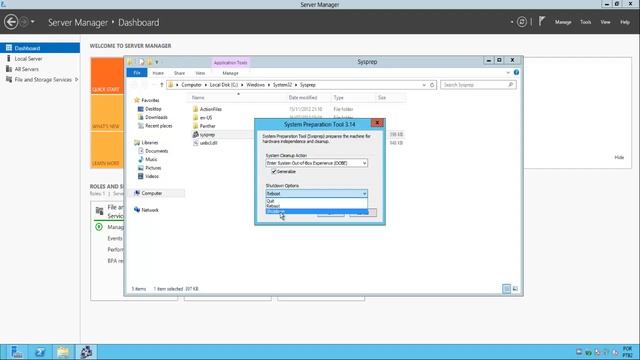
Task: Sort by Name column header
Action: (198, 98)
